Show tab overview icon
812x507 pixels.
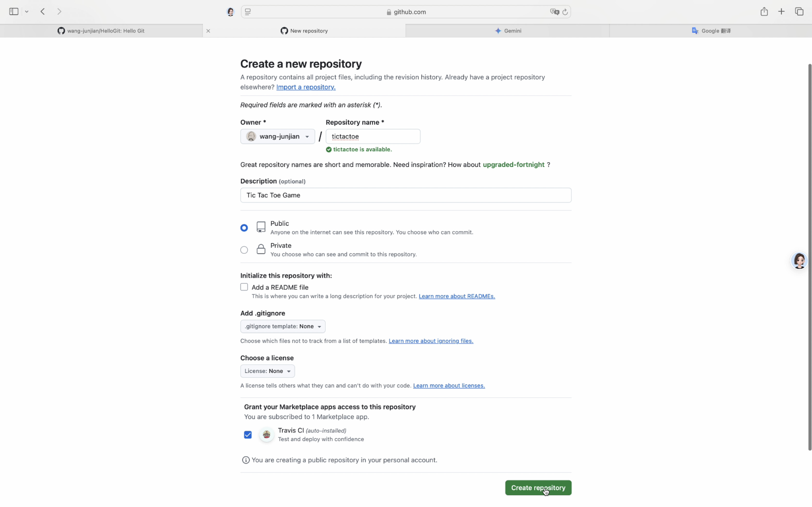pos(799,12)
